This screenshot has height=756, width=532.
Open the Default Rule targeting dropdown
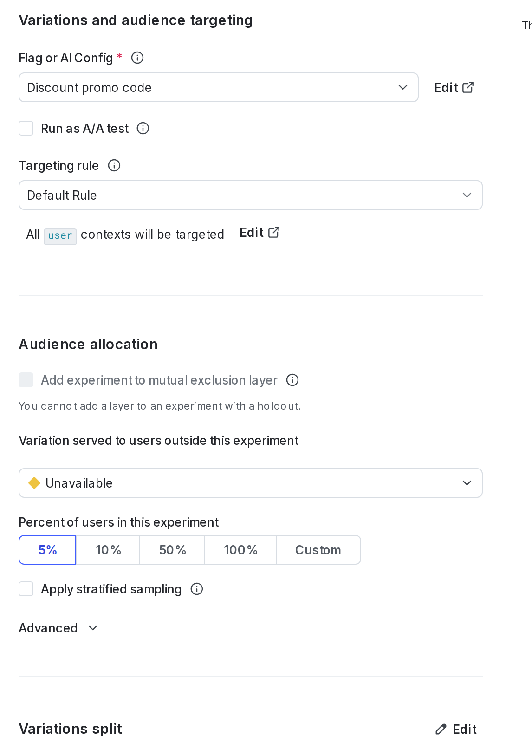click(x=250, y=195)
